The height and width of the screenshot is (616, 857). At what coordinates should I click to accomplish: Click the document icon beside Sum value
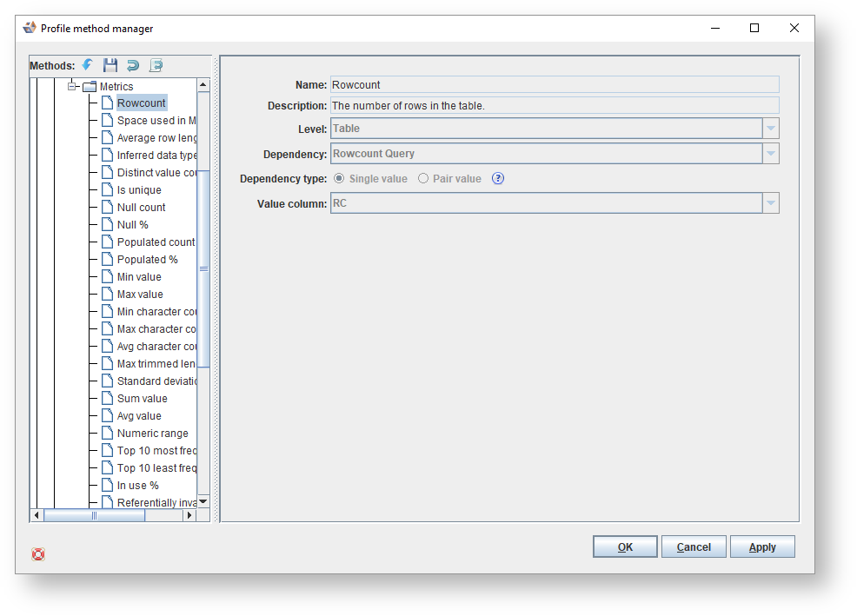[107, 399]
